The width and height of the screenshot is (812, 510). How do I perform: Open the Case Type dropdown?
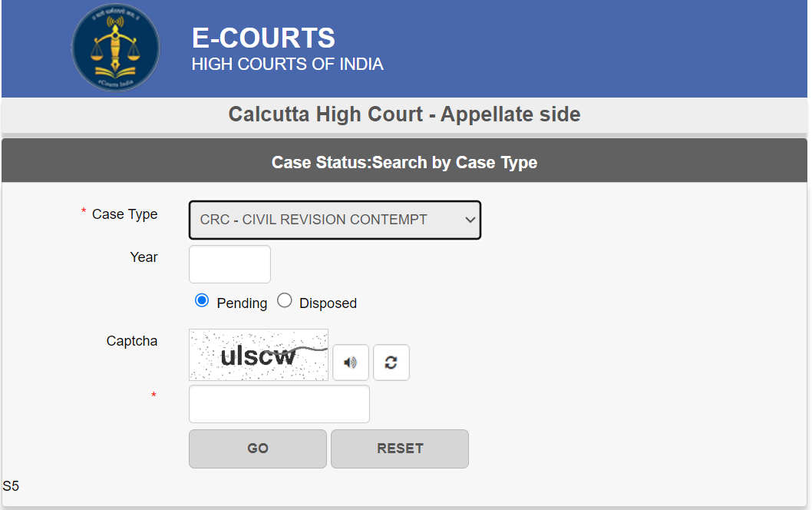[x=335, y=220]
